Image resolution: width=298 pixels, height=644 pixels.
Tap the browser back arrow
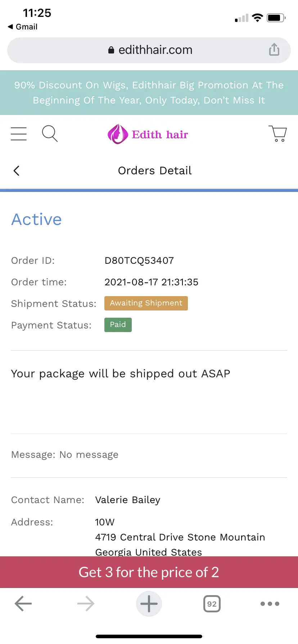coord(23,603)
